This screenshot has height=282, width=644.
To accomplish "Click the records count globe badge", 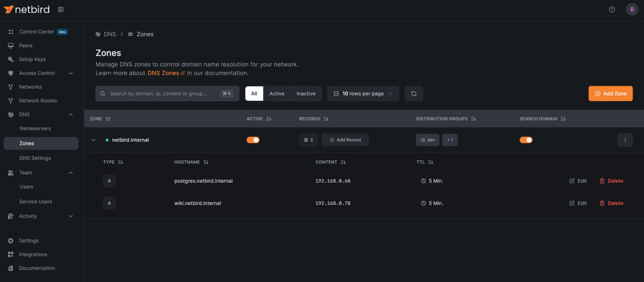I will point(308,140).
